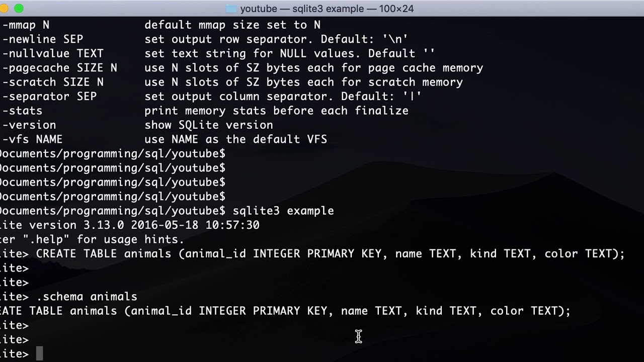644x362 pixels.
Task: Click the '-stats' option text
Action: coord(22,111)
